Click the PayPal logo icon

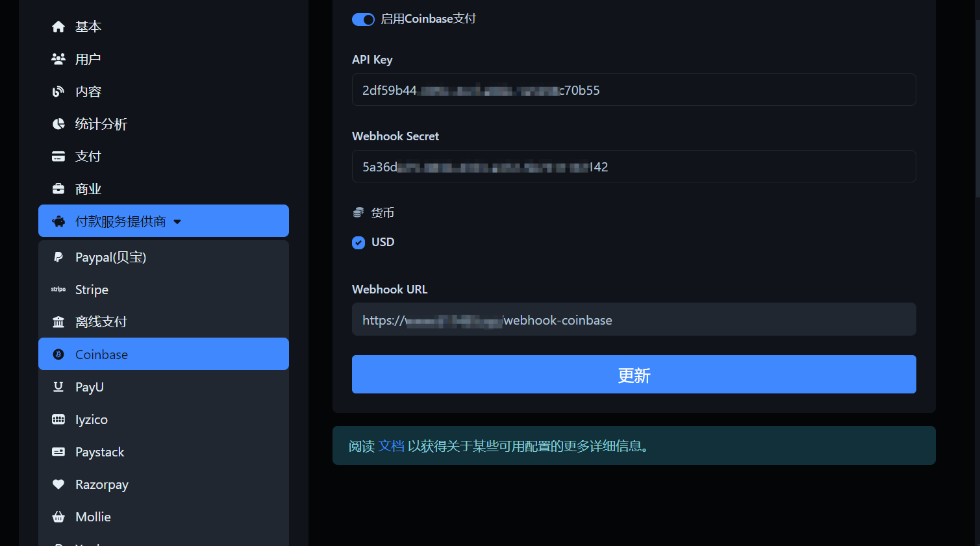tap(58, 257)
